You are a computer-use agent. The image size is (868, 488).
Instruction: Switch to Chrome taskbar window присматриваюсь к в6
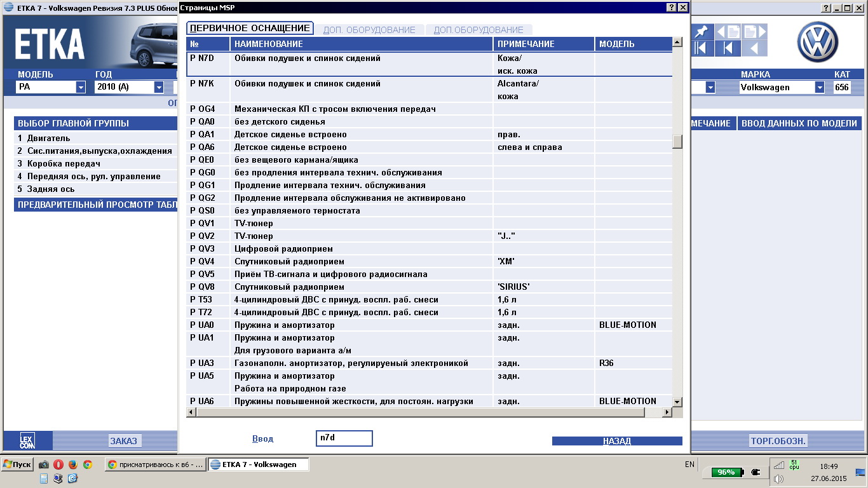(156, 464)
